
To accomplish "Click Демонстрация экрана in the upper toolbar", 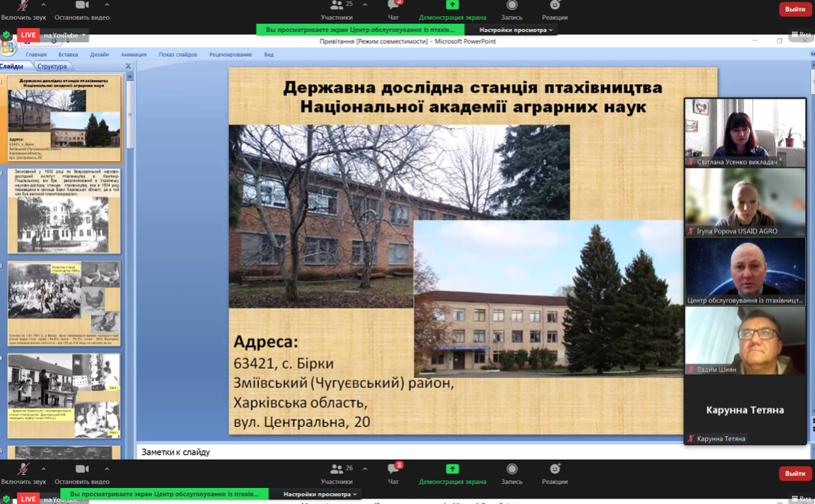I will point(452,9).
